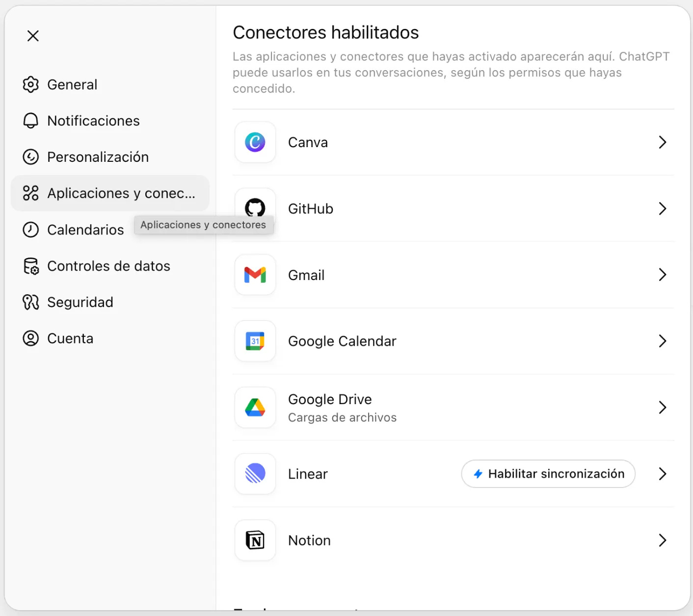Expand the Notion connector chevron
This screenshot has width=693, height=616.
pos(663,540)
